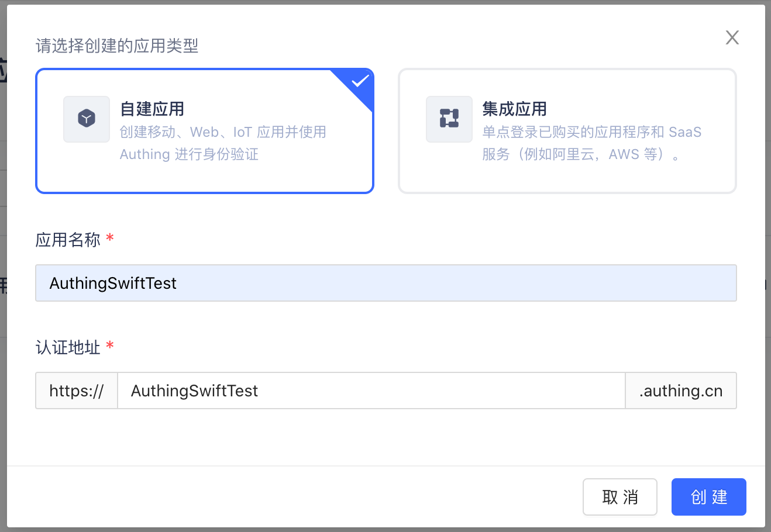Click the https:// prefix addon
771x532 pixels.
(x=77, y=391)
